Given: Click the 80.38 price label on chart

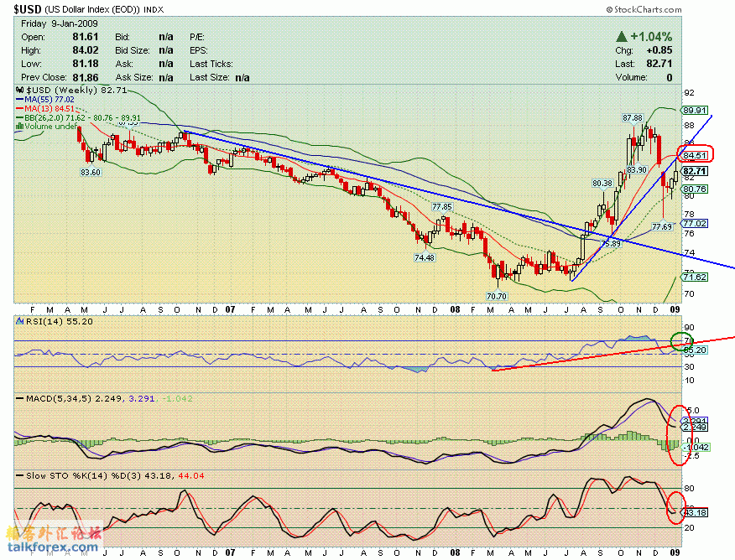Looking at the screenshot, I should (x=602, y=183).
